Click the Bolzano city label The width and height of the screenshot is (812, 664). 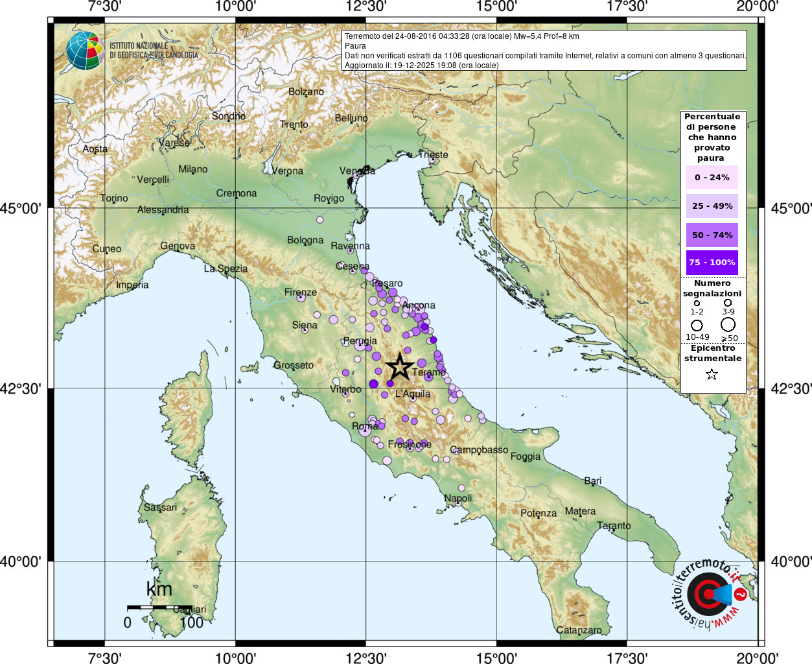click(x=306, y=91)
